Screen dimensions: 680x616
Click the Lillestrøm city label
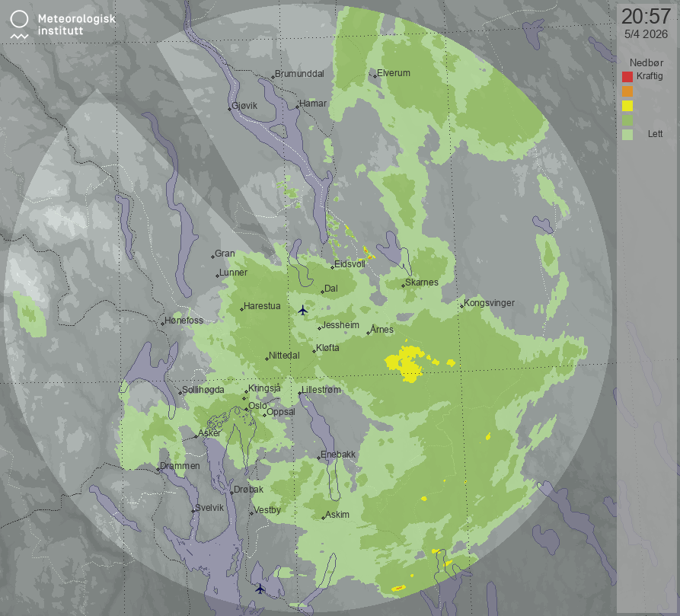(322, 389)
